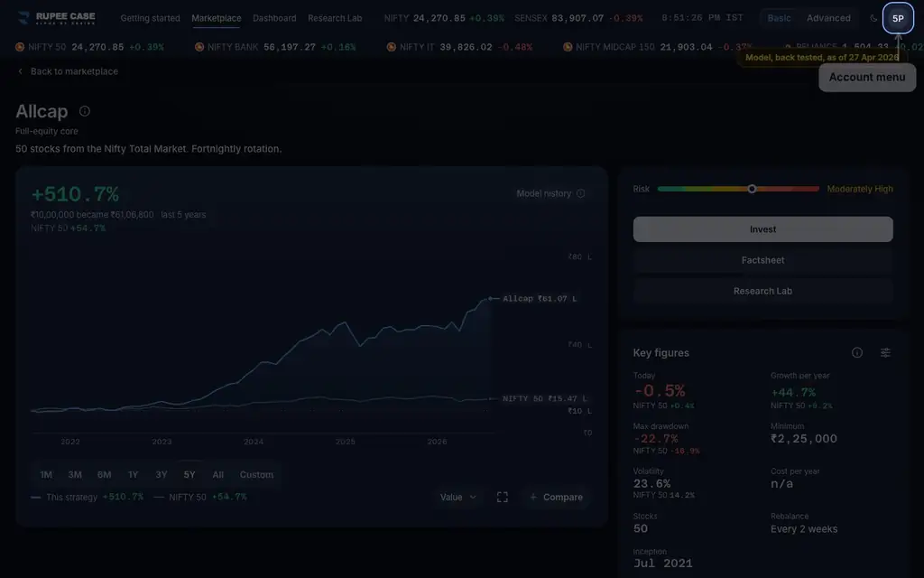
Task: Select the 3M time range
Action: tap(75, 475)
